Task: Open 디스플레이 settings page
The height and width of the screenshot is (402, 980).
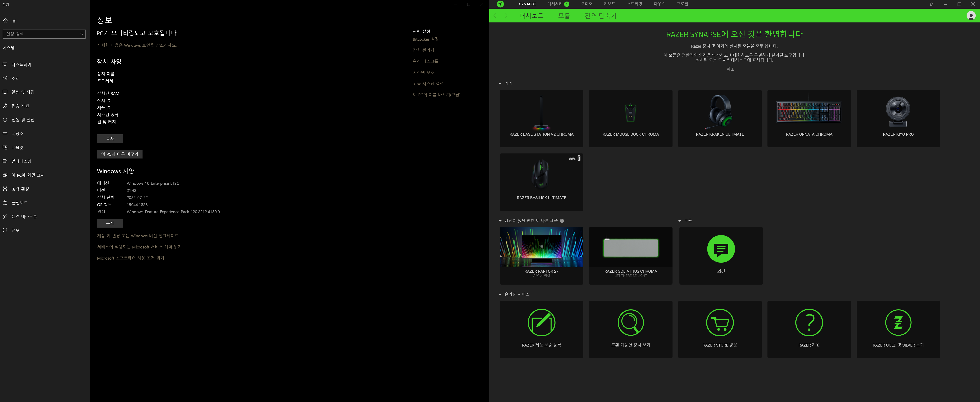Action: 45,64
